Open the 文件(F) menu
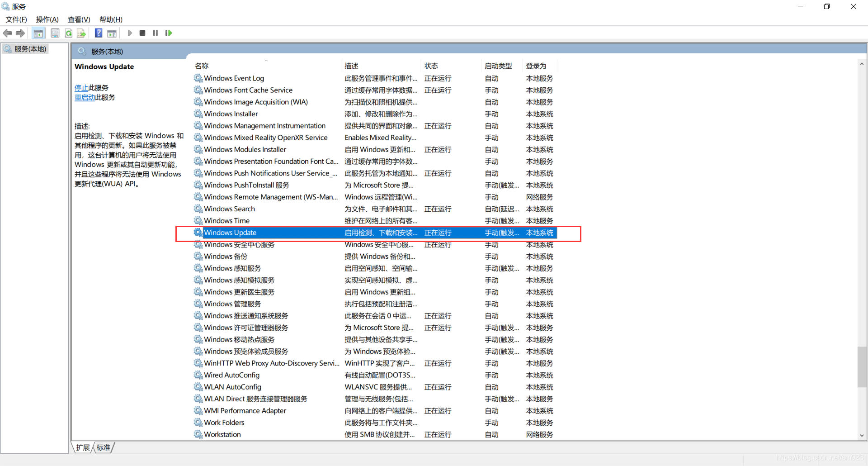The image size is (868, 466). coord(16,19)
